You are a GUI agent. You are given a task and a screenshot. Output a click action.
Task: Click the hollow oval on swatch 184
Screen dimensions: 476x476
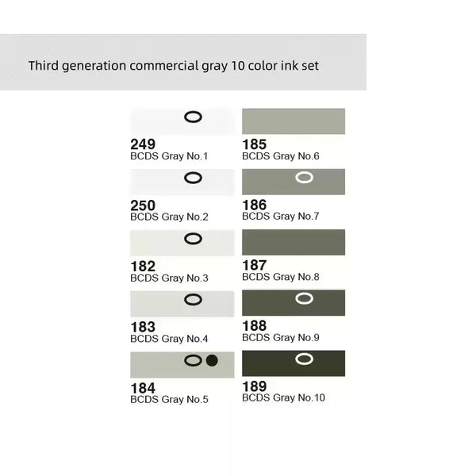193,360
